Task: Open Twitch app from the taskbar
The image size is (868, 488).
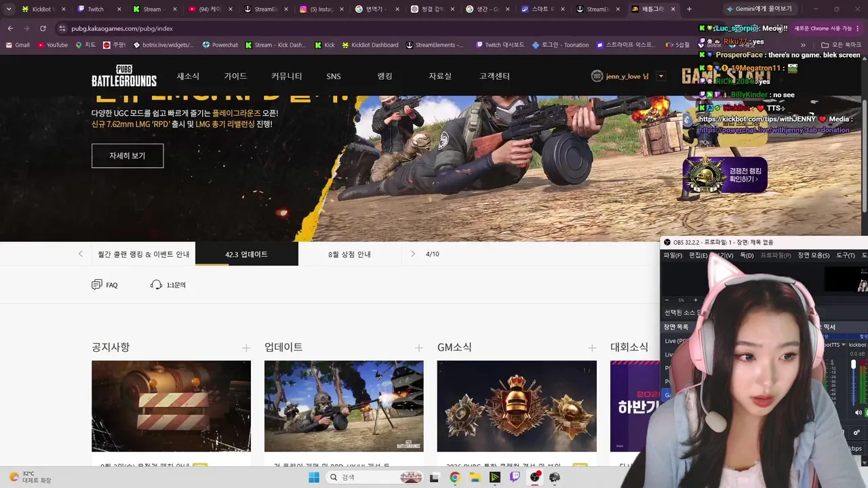Action: pos(515,477)
